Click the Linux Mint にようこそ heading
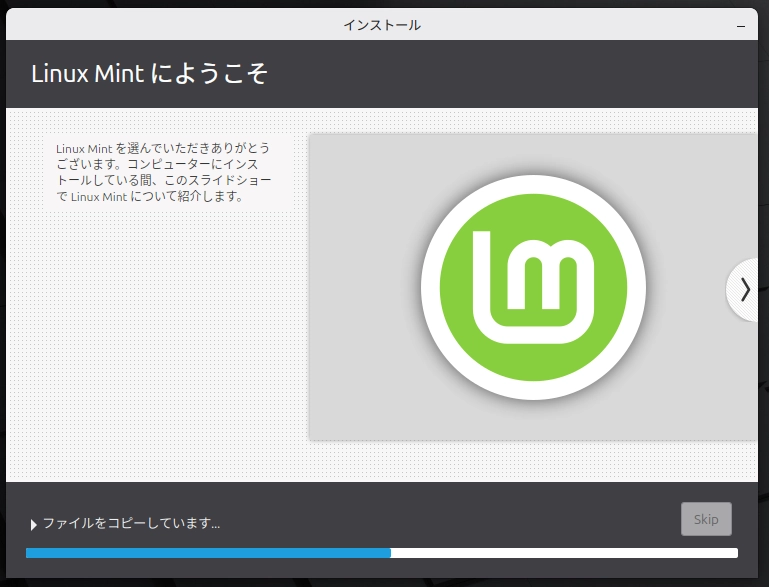The image size is (769, 587). point(150,74)
